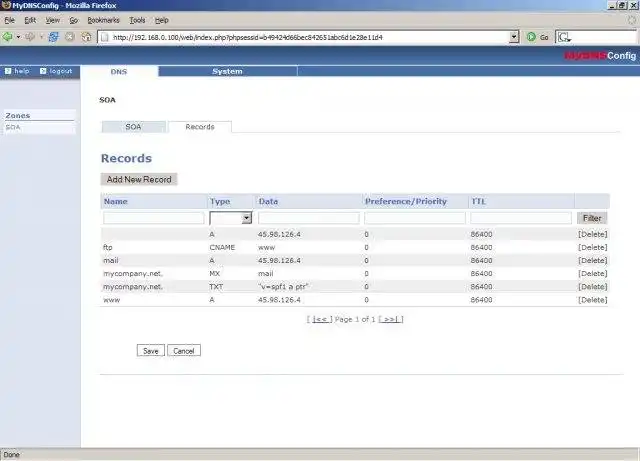
Task: Click the Cancel button
Action: point(184,351)
